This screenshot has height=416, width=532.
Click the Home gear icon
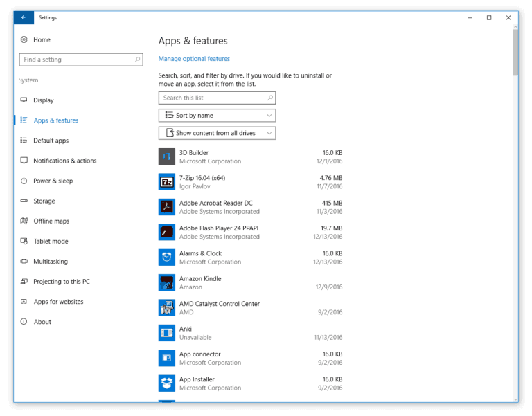[24, 40]
